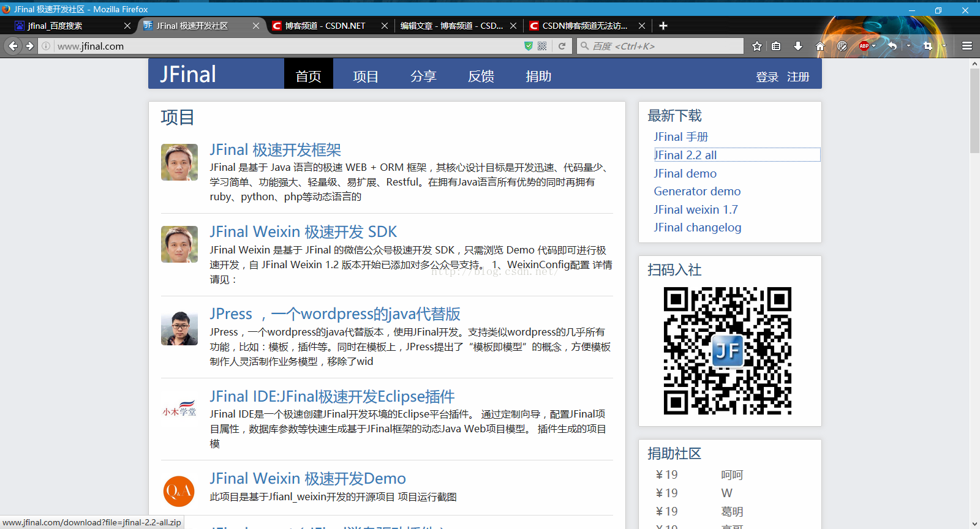Image resolution: width=980 pixels, height=529 pixels.
Task: Select the 首页 navigation item
Action: pyautogui.click(x=309, y=73)
